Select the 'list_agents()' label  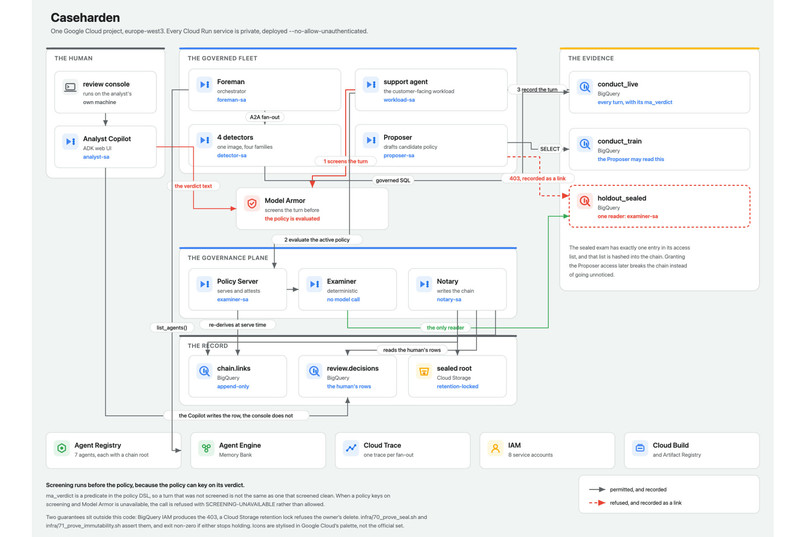(172, 327)
